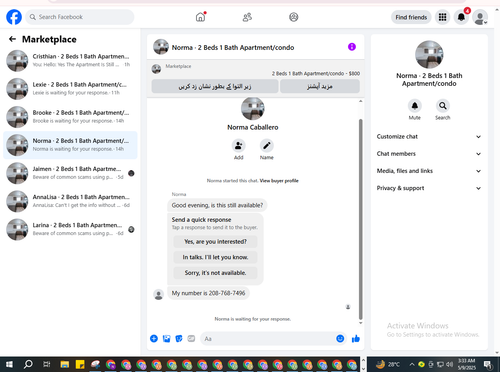
Task: Click the Norma Caballero profile picture in the chat
Action: point(253,108)
